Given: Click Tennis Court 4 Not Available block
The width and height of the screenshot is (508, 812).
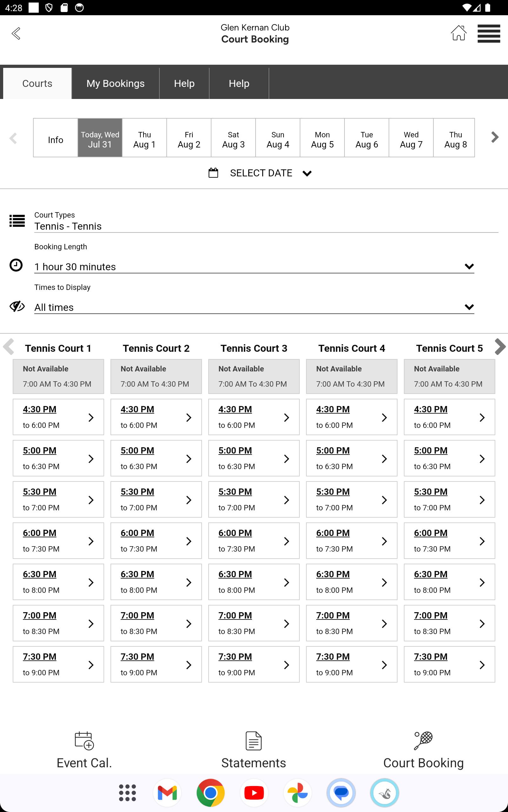Looking at the screenshot, I should click(351, 377).
